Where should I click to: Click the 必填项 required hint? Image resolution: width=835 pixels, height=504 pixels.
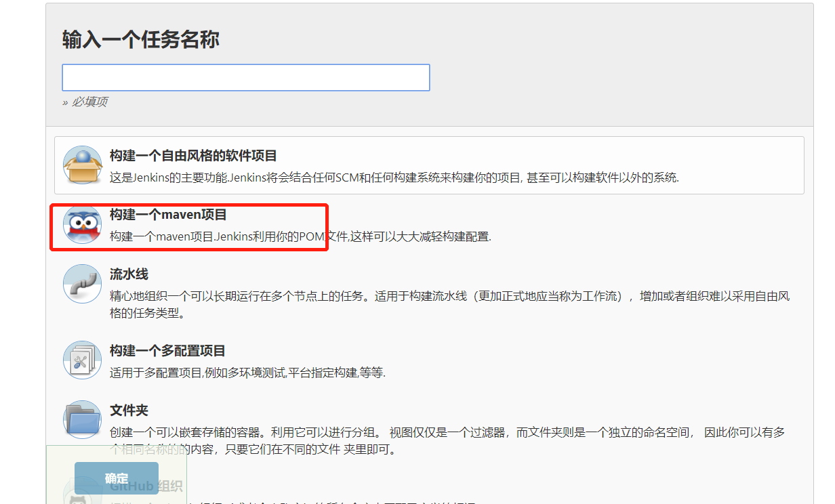[85, 102]
